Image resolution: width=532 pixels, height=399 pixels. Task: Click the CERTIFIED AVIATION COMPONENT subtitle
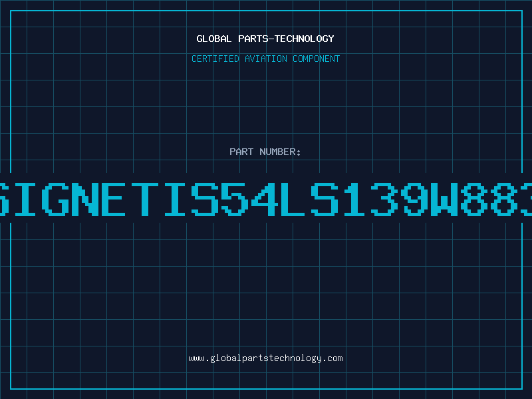click(265, 59)
